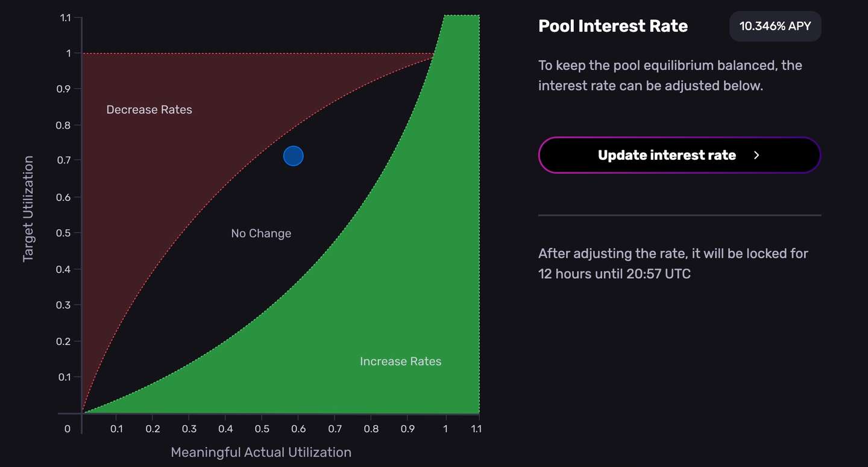Click the 0.1 tick on vertical axis
Viewport: 868px width, 467px height.
pos(64,377)
